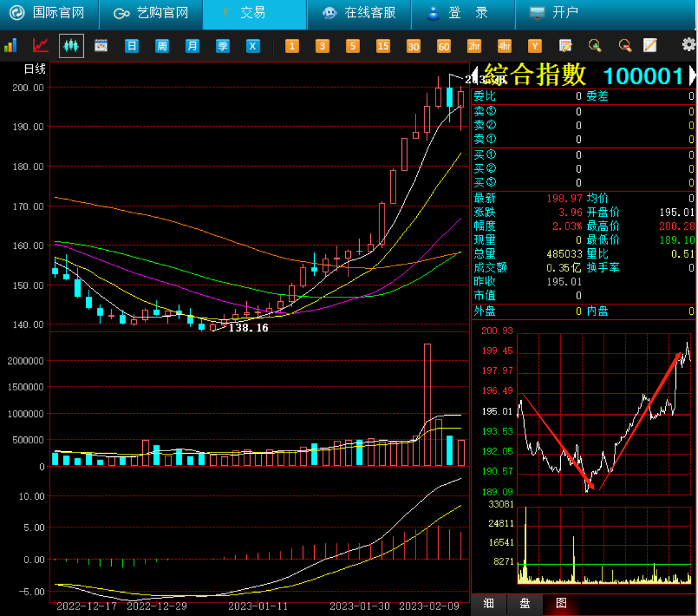Switch to weekly period (周) icon
The height and width of the screenshot is (616, 698).
162,46
